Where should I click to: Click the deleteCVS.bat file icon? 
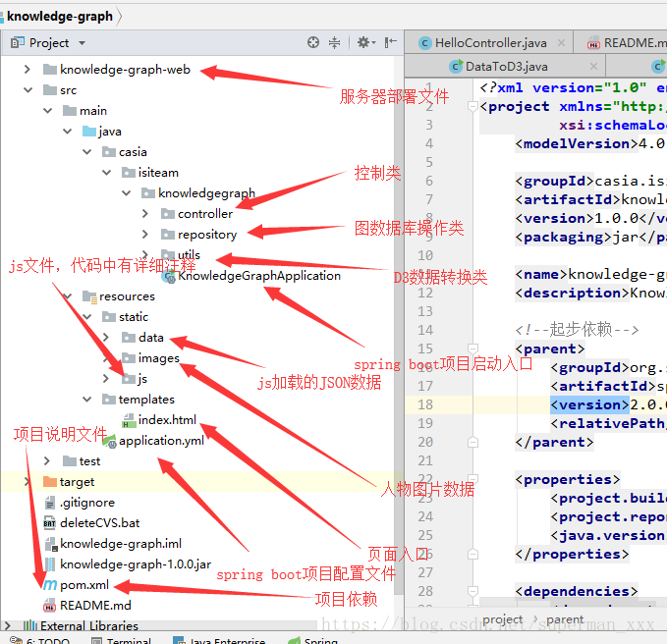click(x=50, y=523)
